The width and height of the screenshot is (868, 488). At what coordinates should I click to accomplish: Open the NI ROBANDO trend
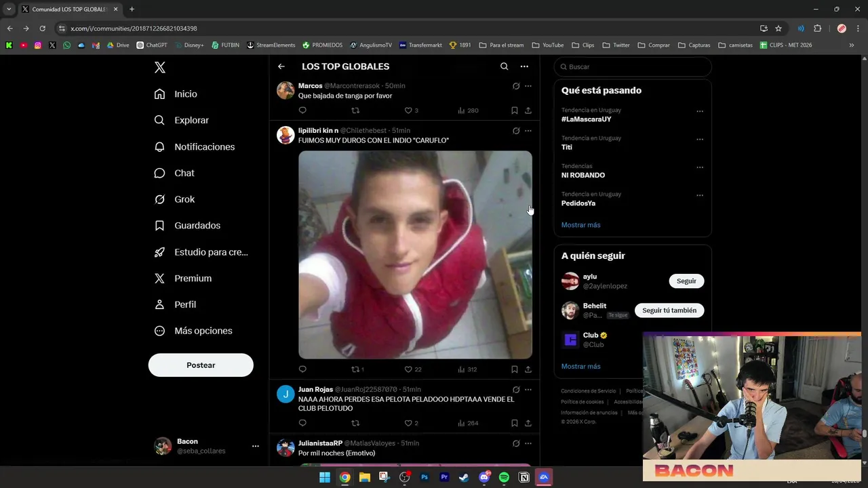[583, 175]
